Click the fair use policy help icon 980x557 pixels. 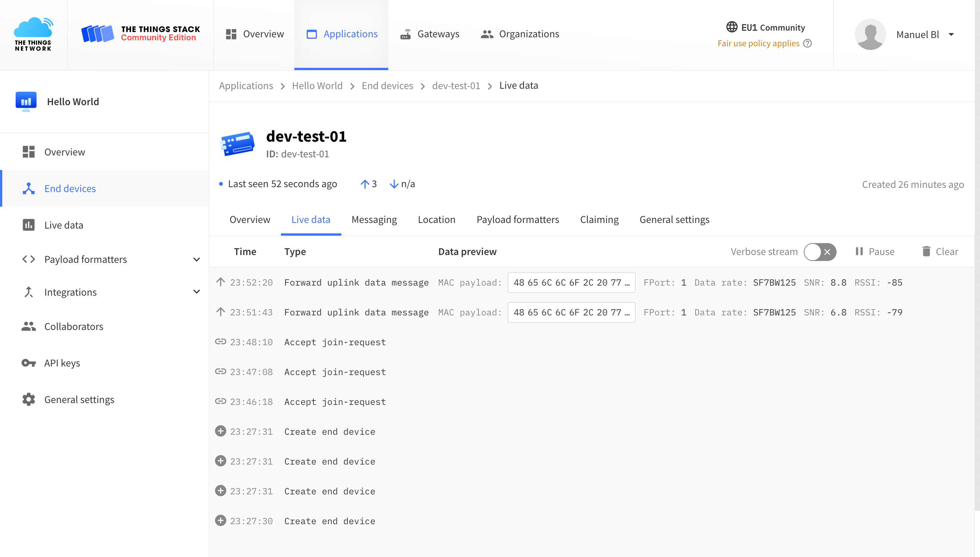[x=807, y=43]
